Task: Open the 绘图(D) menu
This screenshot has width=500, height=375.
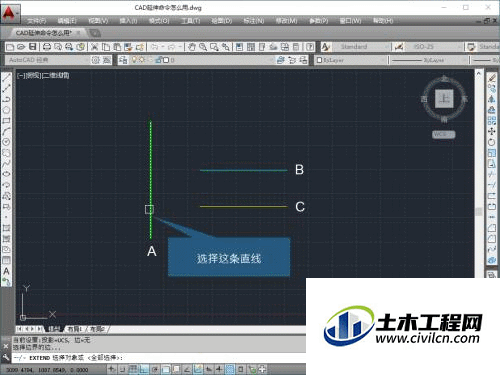Action: point(222,21)
